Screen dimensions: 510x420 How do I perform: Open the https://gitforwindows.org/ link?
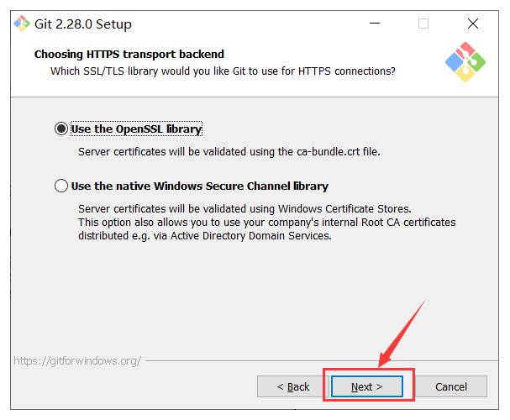tap(77, 360)
